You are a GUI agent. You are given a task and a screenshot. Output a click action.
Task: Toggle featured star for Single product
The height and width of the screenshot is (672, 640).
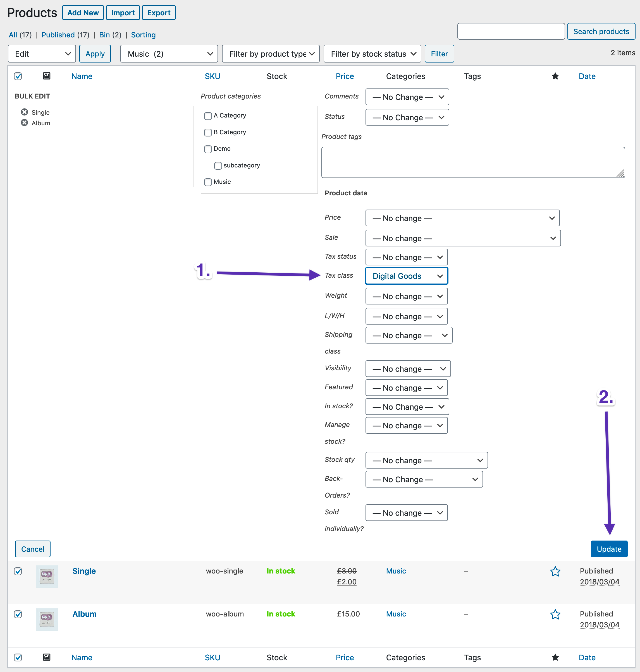pyautogui.click(x=555, y=572)
